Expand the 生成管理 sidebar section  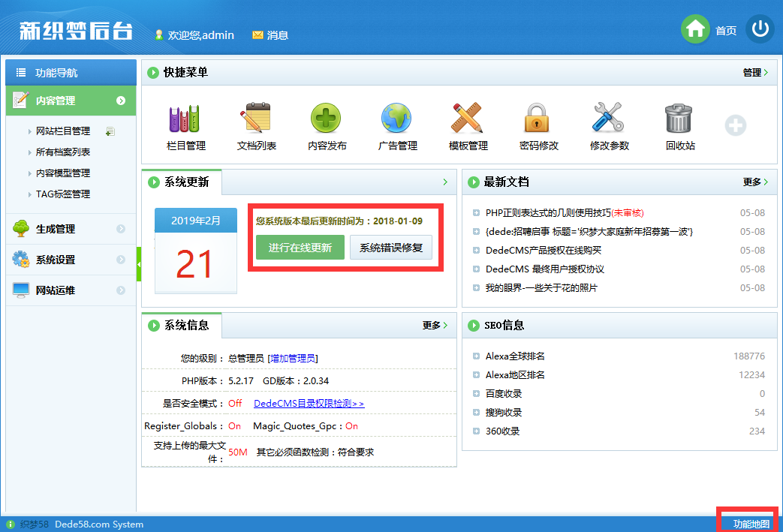(x=71, y=229)
